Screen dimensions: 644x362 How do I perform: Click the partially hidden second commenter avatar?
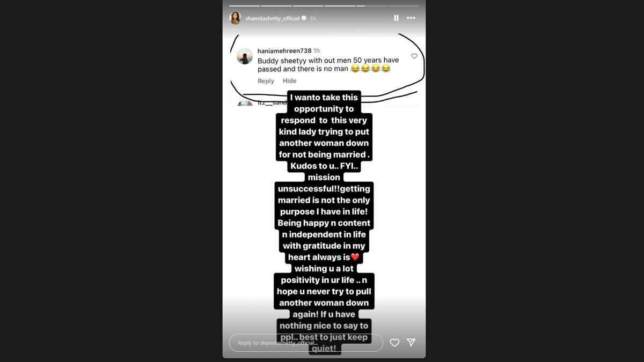pos(245,102)
